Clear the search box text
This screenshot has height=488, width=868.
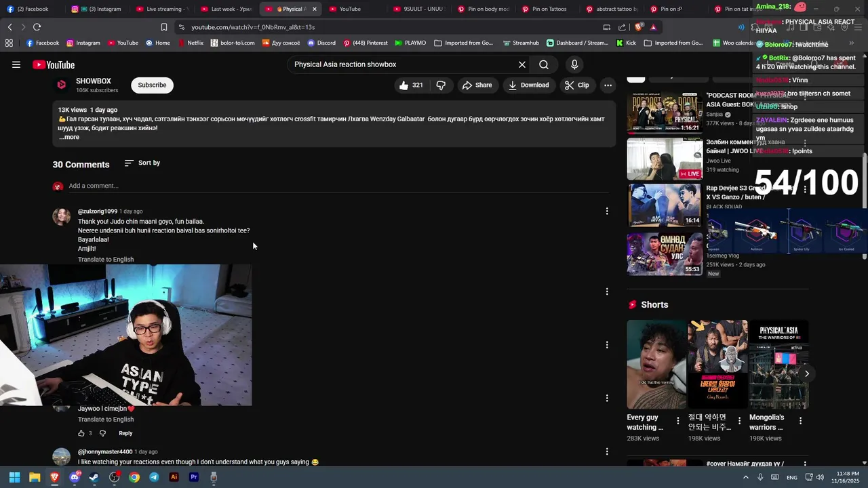tap(522, 65)
